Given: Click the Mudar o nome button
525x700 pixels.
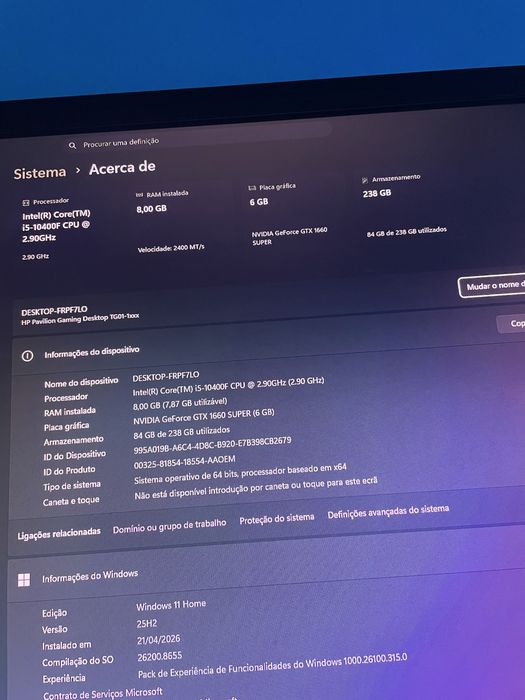Looking at the screenshot, I should (492, 286).
